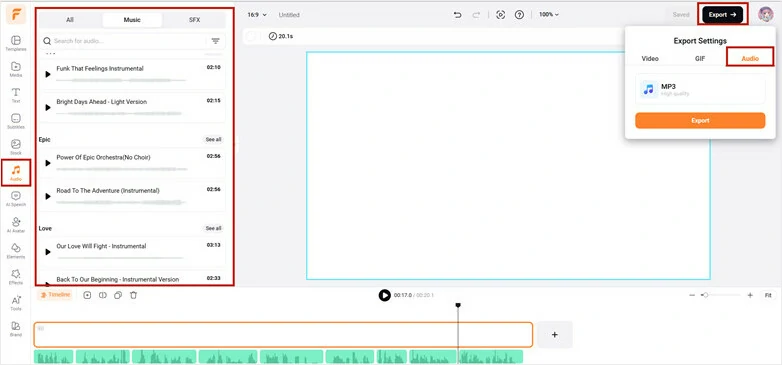Click the orange Export button
The image size is (782, 365).
tap(700, 121)
